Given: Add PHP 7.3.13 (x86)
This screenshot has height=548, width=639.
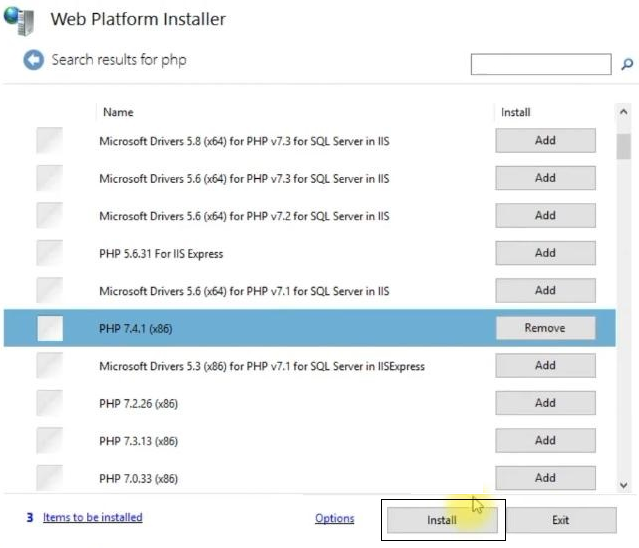Looking at the screenshot, I should (x=545, y=440).
